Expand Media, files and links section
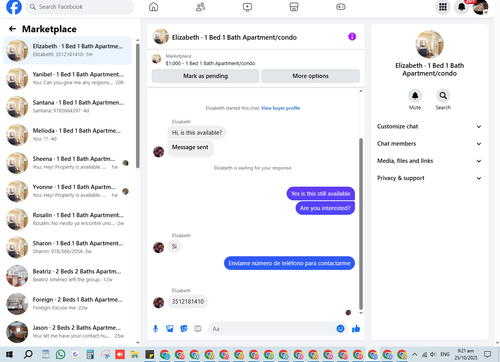Viewport: 500px width, 362px height. (429, 161)
